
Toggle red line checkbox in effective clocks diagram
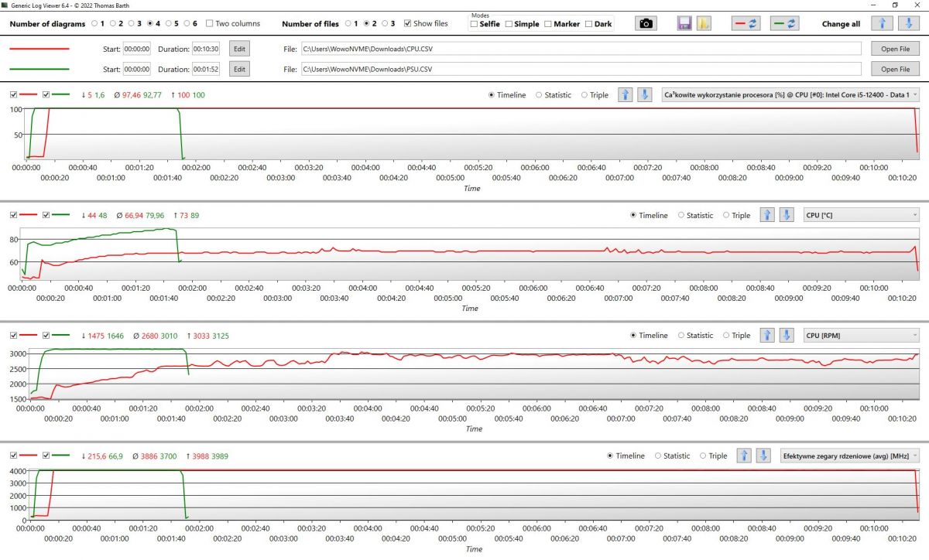pyautogui.click(x=13, y=456)
